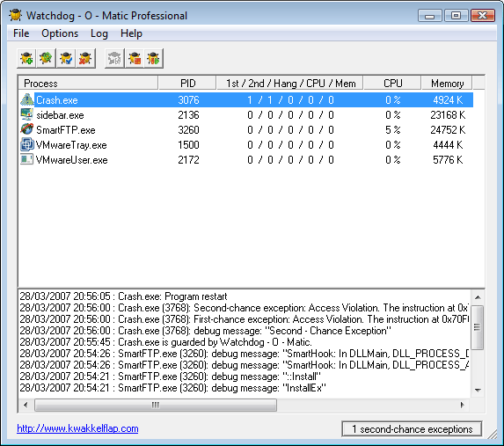Click the 'guarded by Watchdog - O - Matic' log line
Image resolution: width=504 pixels, height=446 pixels.
click(x=165, y=342)
